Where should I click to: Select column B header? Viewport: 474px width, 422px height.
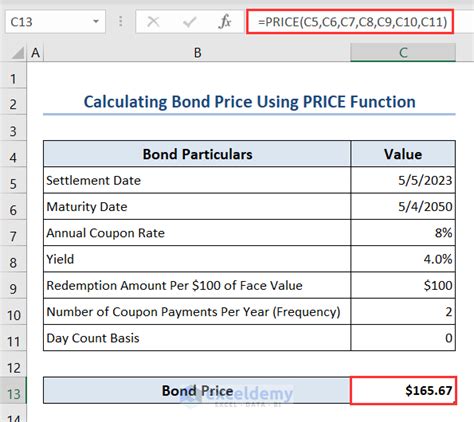(197, 53)
